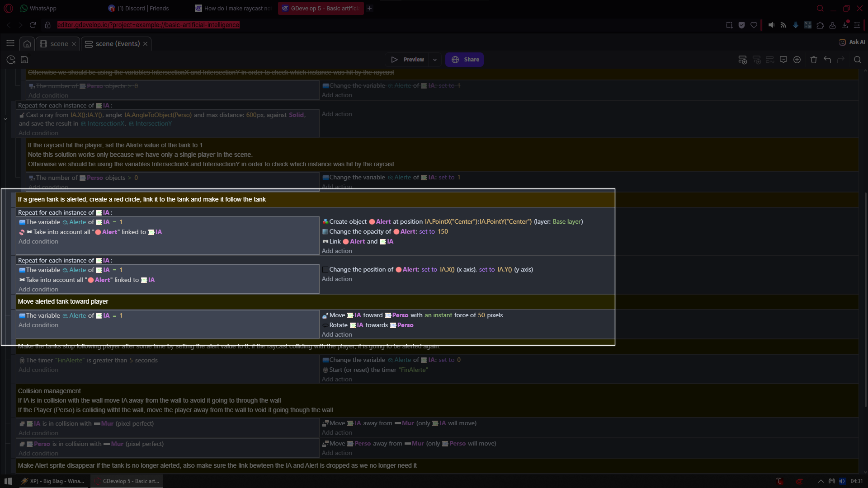Open the home page tab icon
868x488 pixels.
tap(27, 44)
